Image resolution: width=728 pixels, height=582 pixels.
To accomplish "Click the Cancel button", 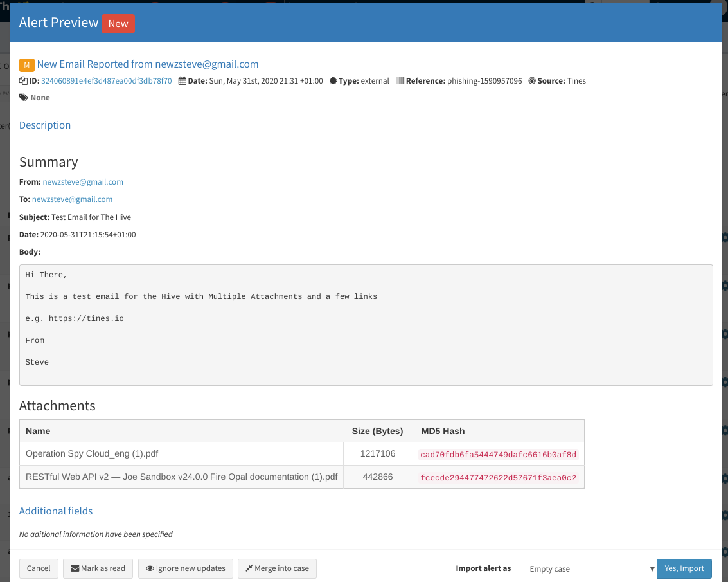I will click(39, 568).
